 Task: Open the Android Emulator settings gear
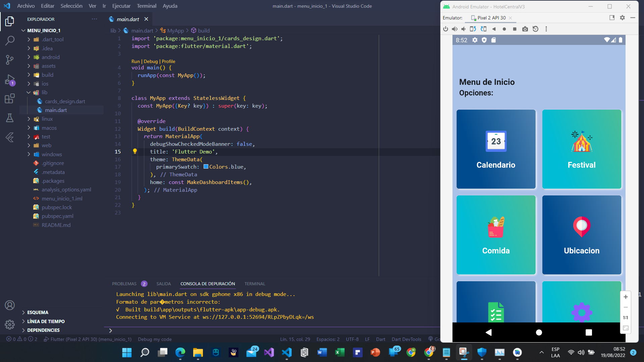[622, 18]
